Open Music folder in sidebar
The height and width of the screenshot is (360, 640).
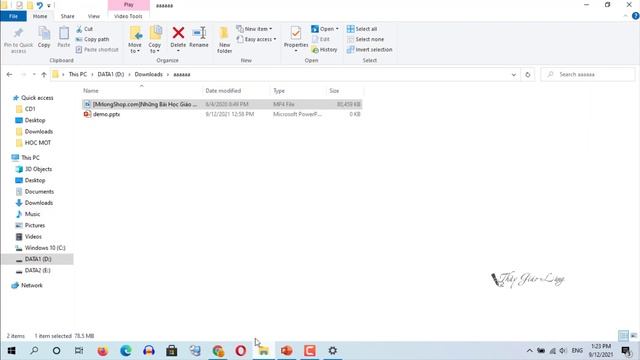click(32, 214)
